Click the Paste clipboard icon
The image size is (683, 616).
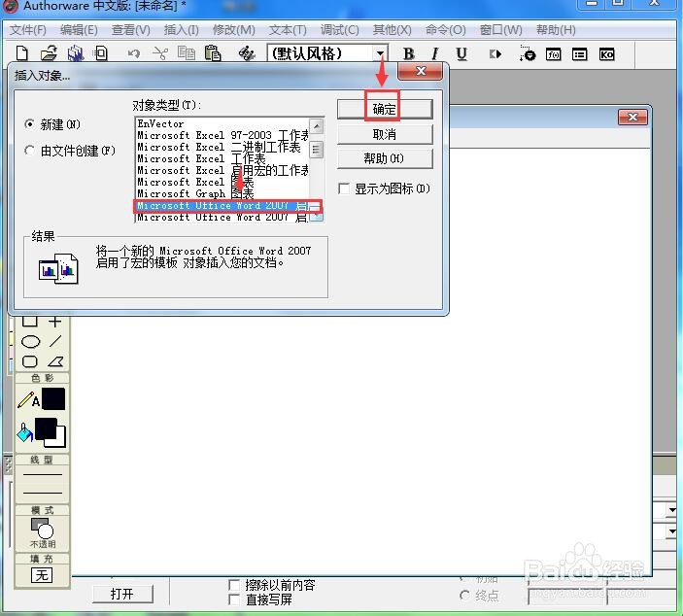(x=213, y=53)
